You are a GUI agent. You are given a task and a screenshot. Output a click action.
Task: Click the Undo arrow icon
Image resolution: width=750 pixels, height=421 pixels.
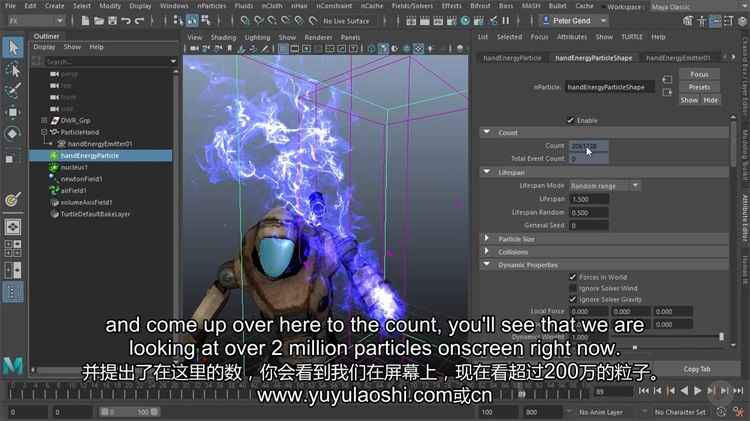click(x=126, y=21)
